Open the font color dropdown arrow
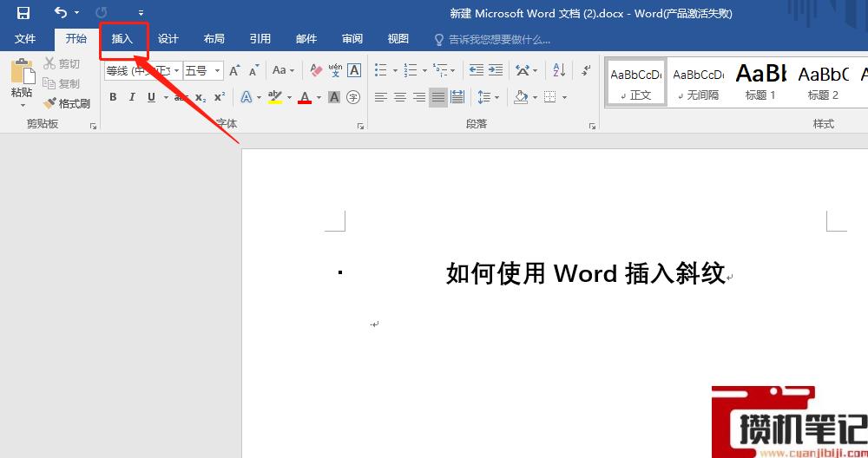The width and height of the screenshot is (868, 458). click(x=319, y=98)
